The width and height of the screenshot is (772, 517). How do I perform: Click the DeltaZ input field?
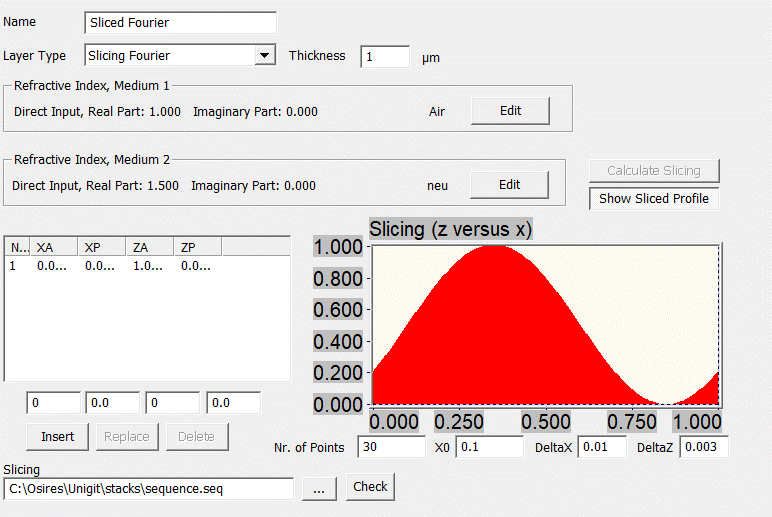704,447
